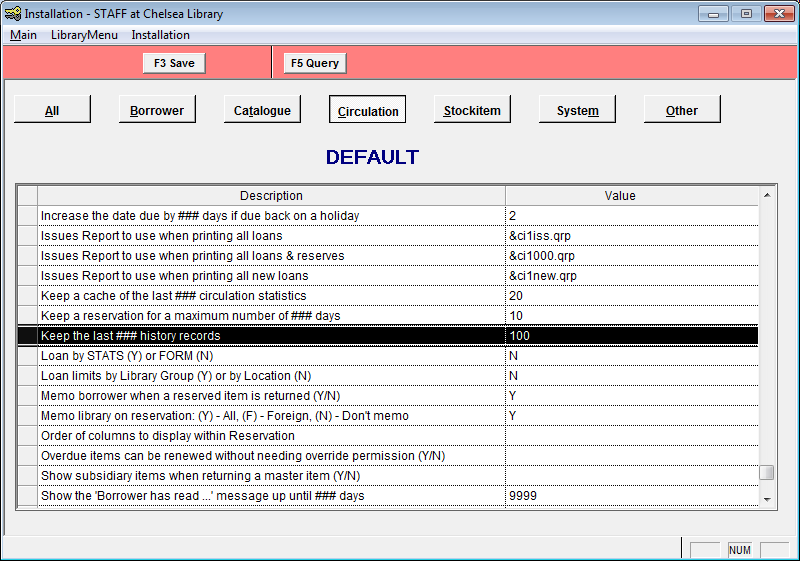Click empty value cell for Overdue items renewed
800x561 pixels.
tap(632, 456)
